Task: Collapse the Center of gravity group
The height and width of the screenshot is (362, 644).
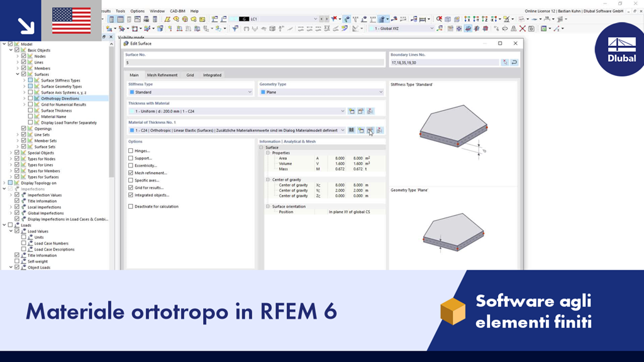Action: pos(268,179)
